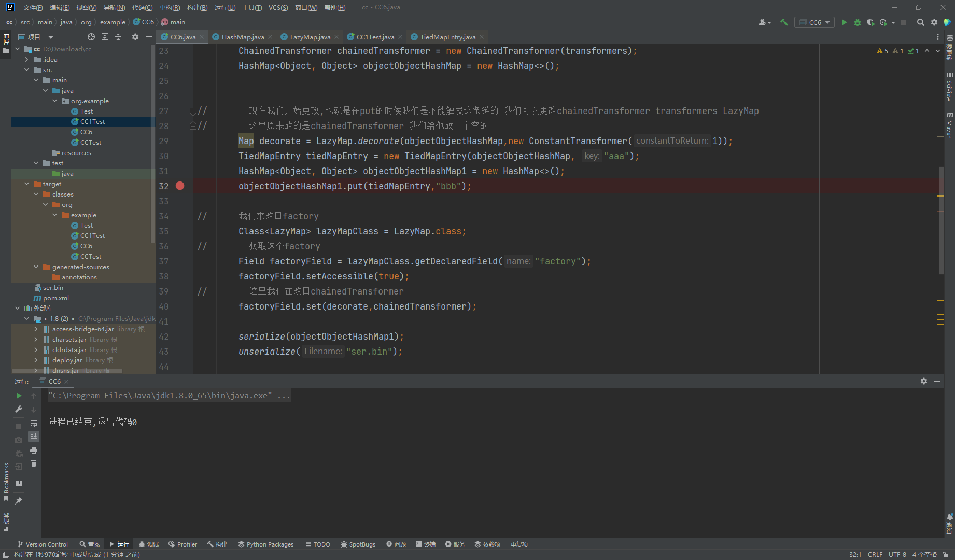Open IDE settings gear in top toolbar
The image size is (955, 560).
pos(934,22)
